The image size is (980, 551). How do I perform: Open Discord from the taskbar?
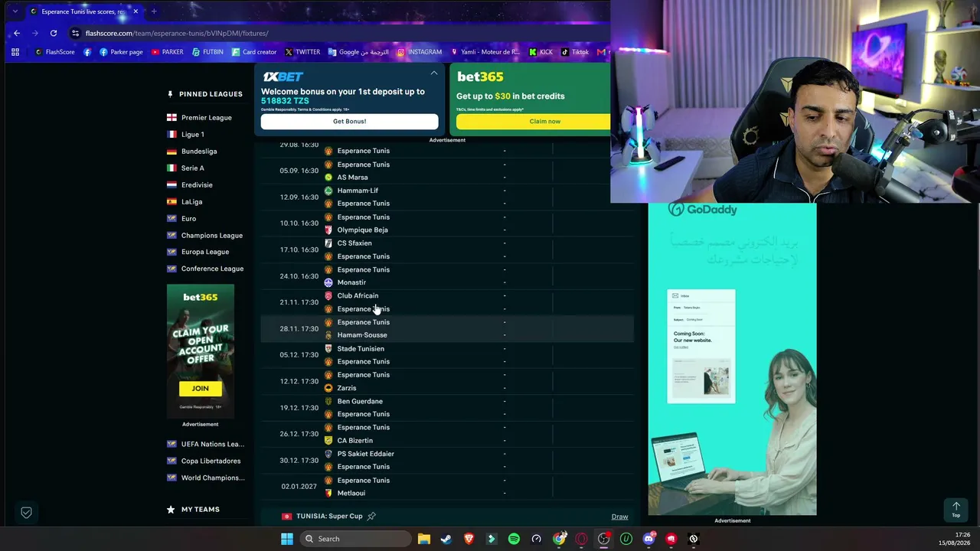click(x=648, y=539)
